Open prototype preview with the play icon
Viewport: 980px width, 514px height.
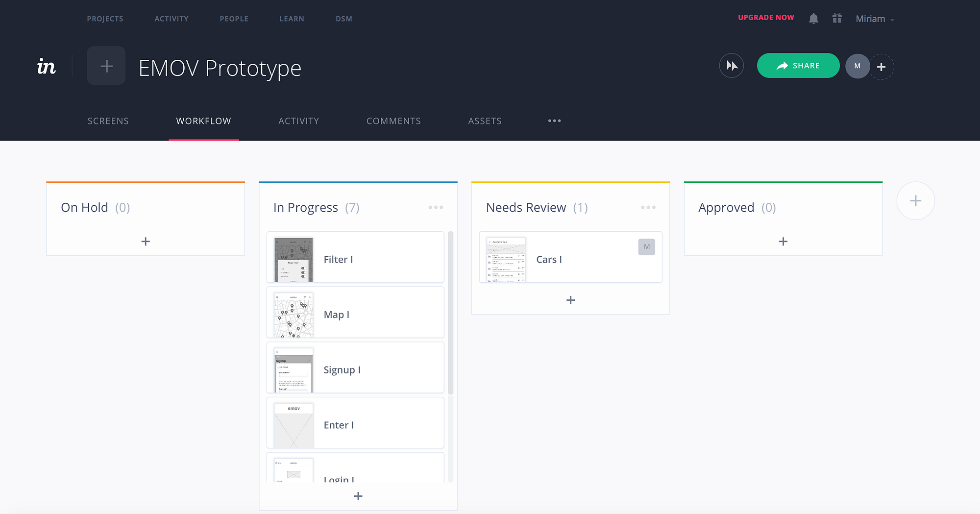(731, 65)
